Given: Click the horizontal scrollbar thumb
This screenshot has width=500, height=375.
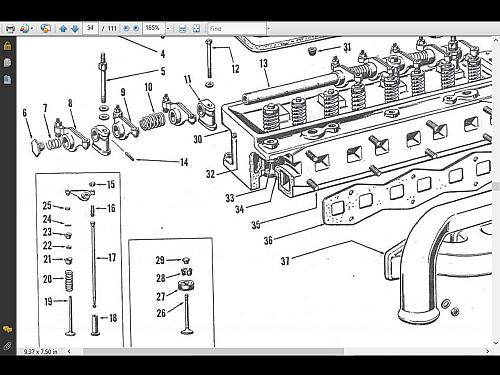Looking at the screenshot, I should (x=213, y=351).
